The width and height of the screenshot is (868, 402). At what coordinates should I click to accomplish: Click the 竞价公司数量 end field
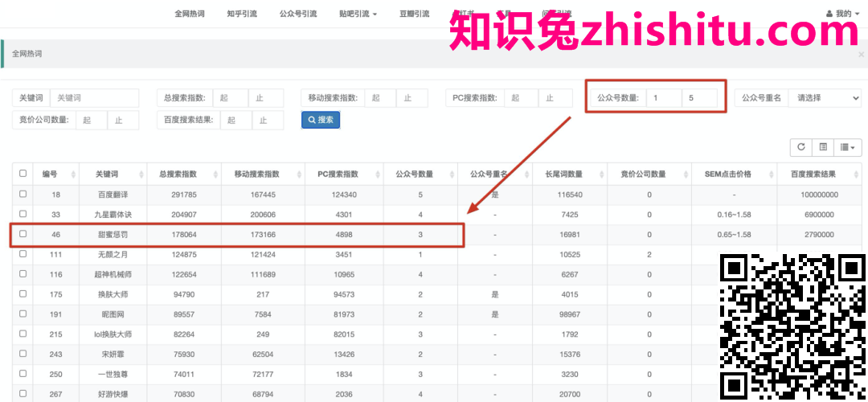[x=123, y=120]
